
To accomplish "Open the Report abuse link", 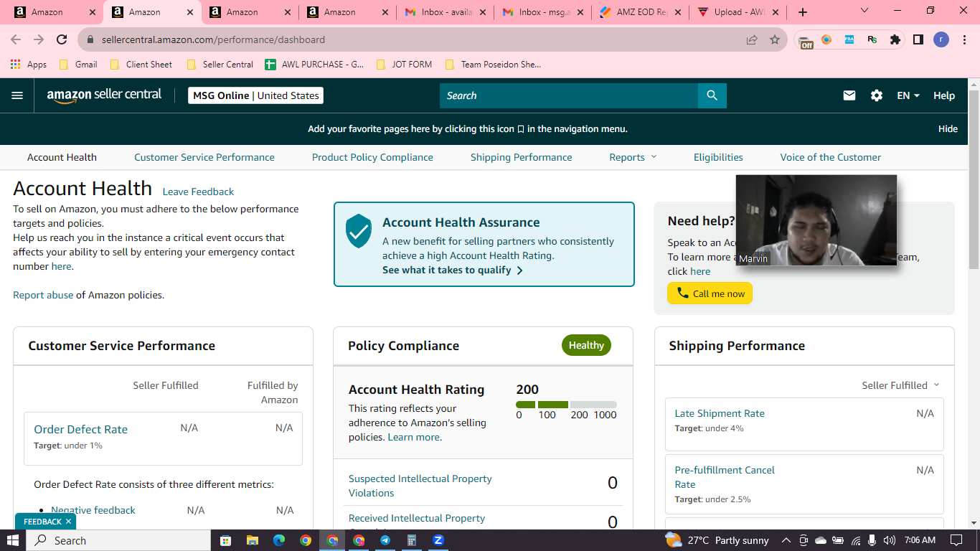I will tap(43, 295).
